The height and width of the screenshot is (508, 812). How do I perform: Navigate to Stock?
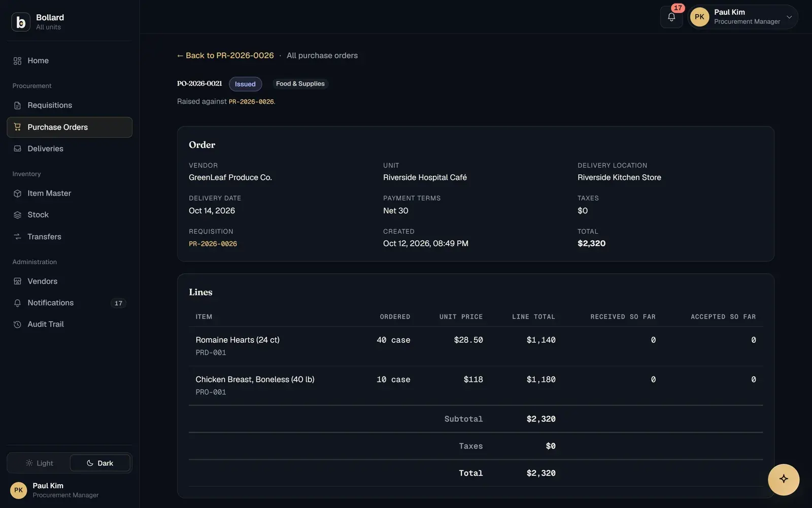click(x=70, y=215)
